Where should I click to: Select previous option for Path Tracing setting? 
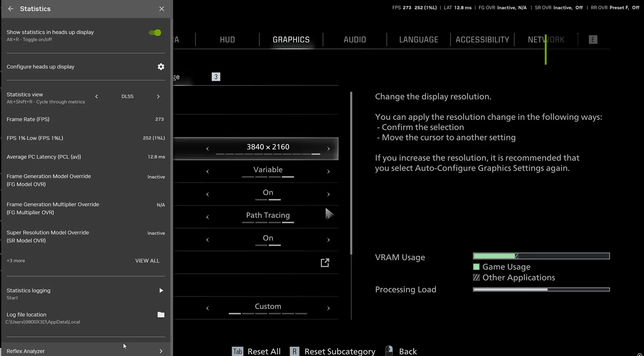click(x=208, y=217)
